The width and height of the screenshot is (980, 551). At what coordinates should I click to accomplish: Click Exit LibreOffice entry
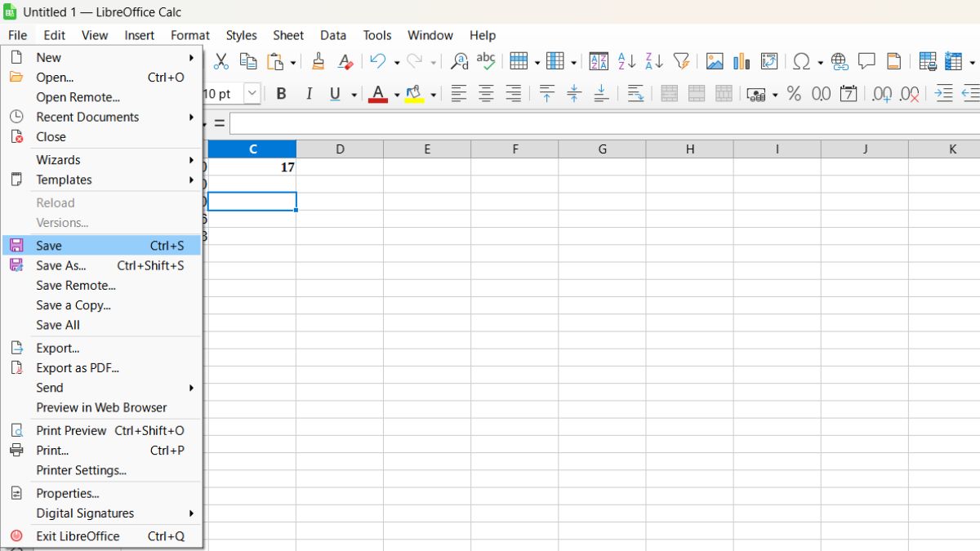(x=102, y=536)
